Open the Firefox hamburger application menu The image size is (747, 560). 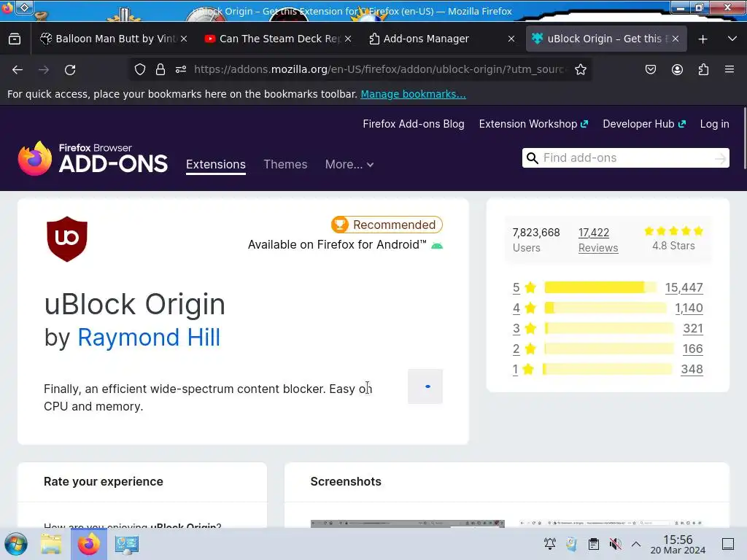pyautogui.click(x=729, y=69)
